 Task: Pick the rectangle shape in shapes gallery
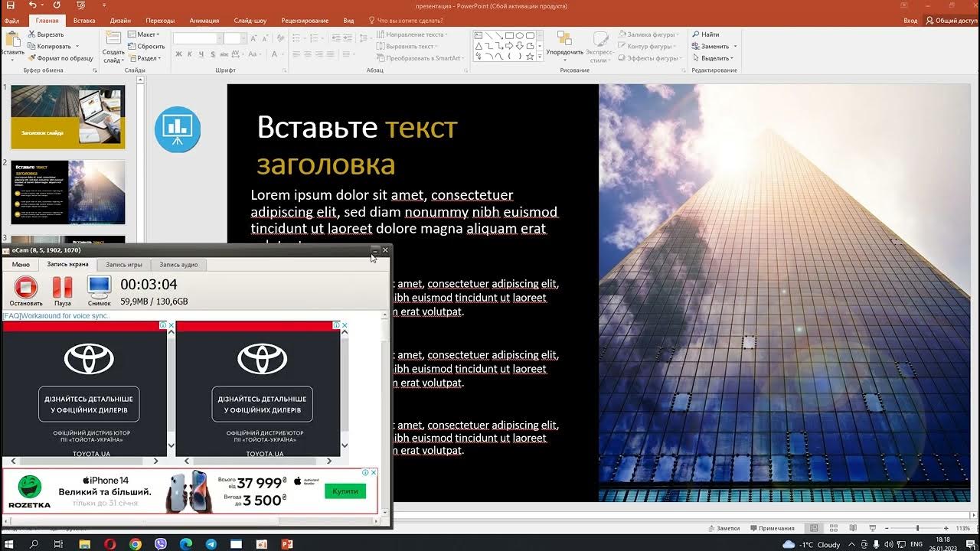pos(509,35)
